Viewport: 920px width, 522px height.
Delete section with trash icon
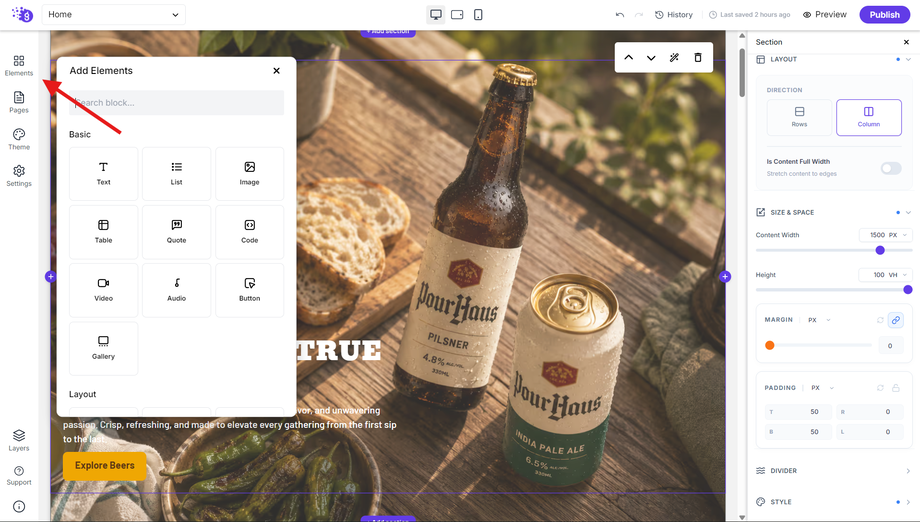(x=698, y=57)
